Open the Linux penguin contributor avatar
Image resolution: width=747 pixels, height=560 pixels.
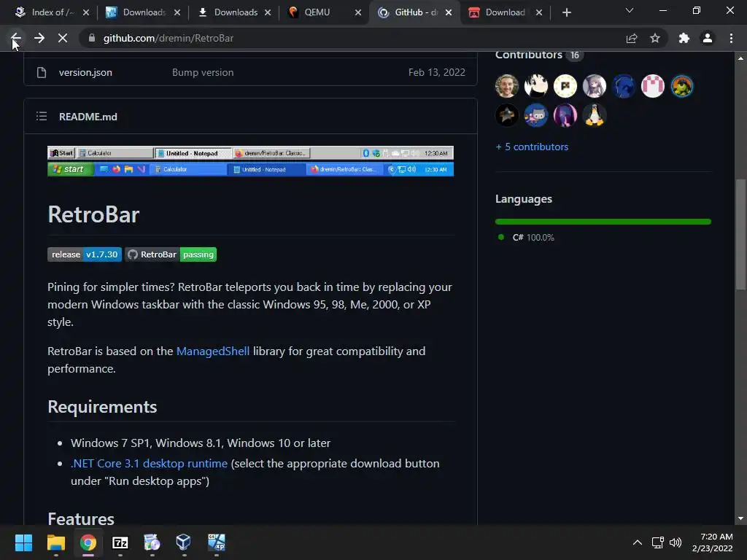tap(594, 115)
